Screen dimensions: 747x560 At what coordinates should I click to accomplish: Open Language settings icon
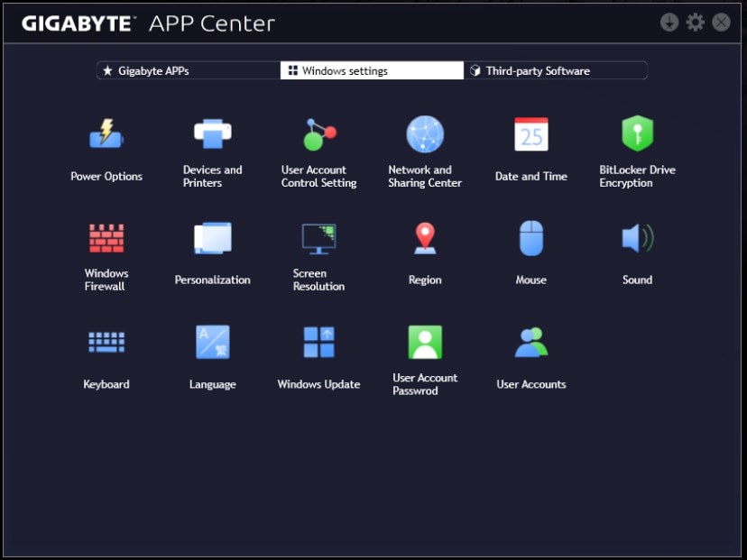click(x=213, y=343)
